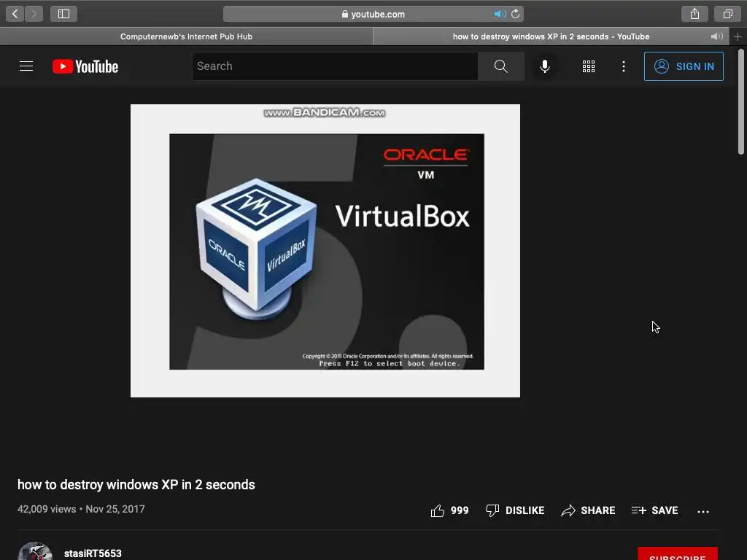The image size is (747, 560).
Task: Mute audio via address bar speaker icon
Action: tap(499, 14)
